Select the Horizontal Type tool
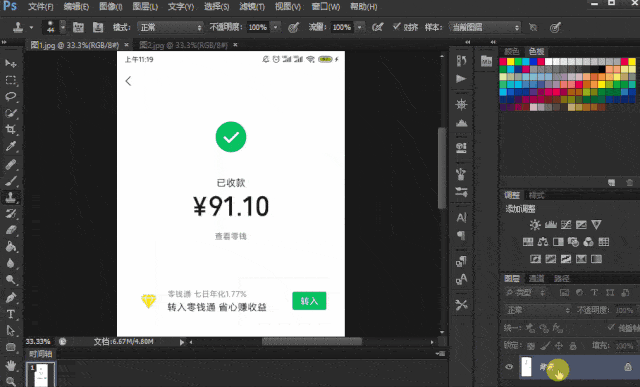Viewport: 640px width, 387px height. point(11,314)
